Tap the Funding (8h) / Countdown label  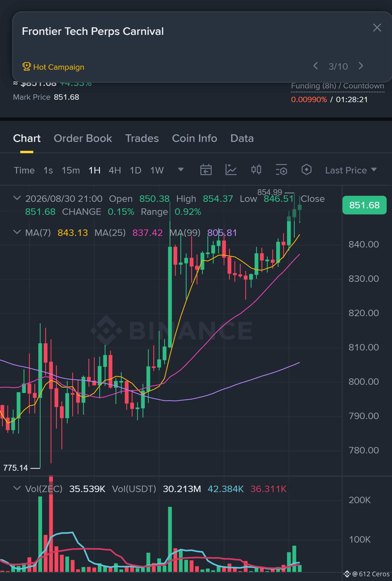tap(338, 86)
